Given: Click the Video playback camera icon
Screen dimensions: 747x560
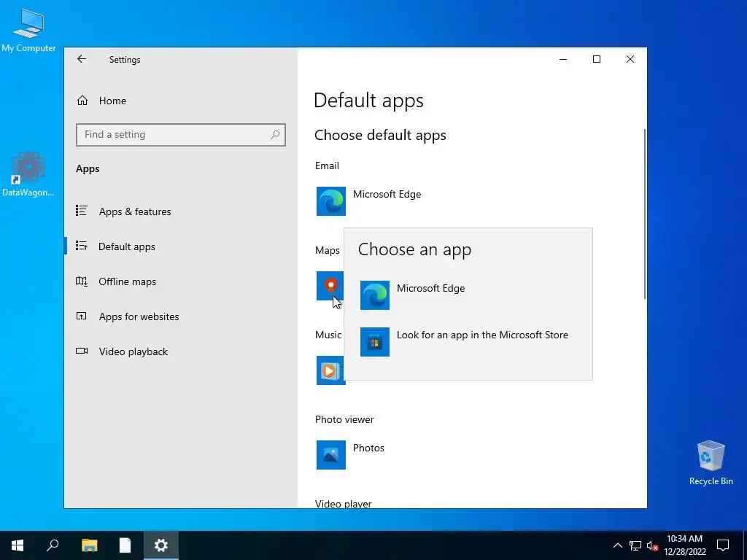Looking at the screenshot, I should [x=82, y=351].
